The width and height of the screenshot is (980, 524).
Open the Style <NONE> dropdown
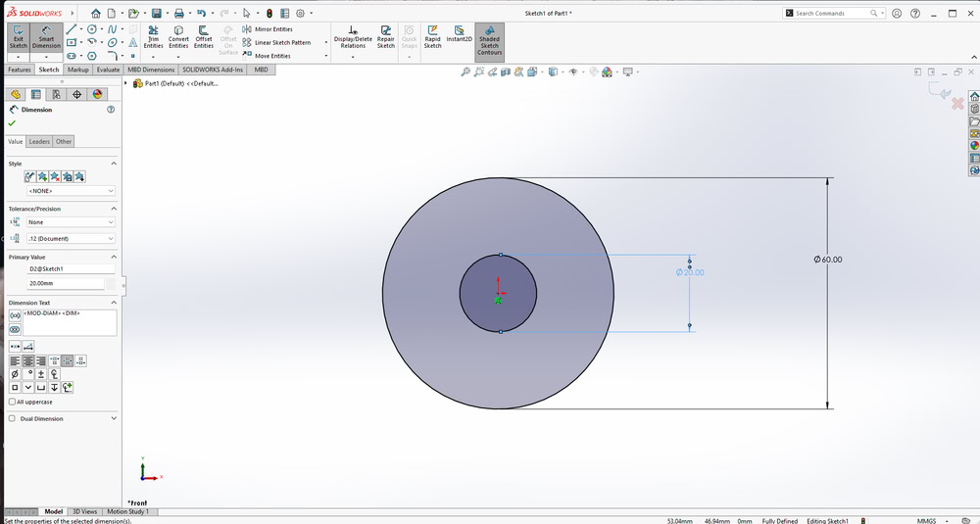[x=71, y=190]
